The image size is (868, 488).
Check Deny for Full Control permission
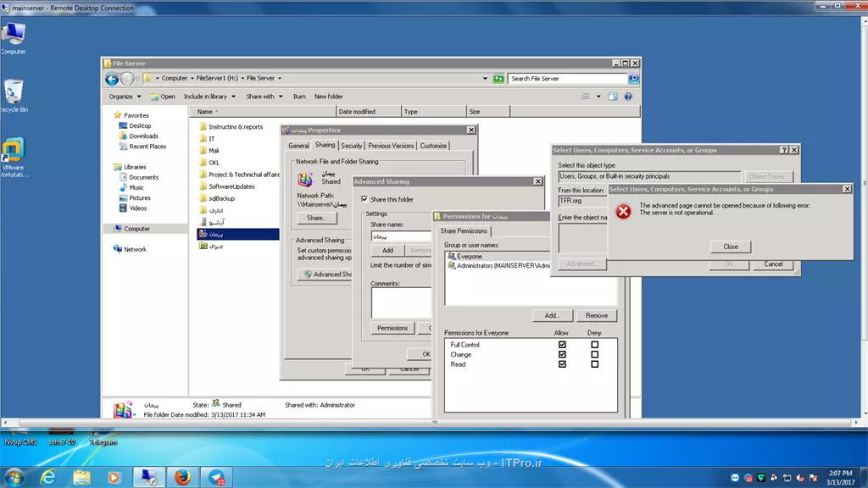click(594, 345)
